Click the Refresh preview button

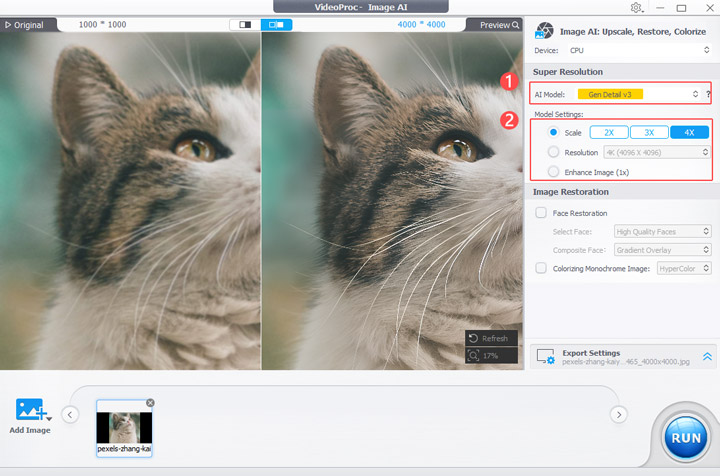click(491, 338)
